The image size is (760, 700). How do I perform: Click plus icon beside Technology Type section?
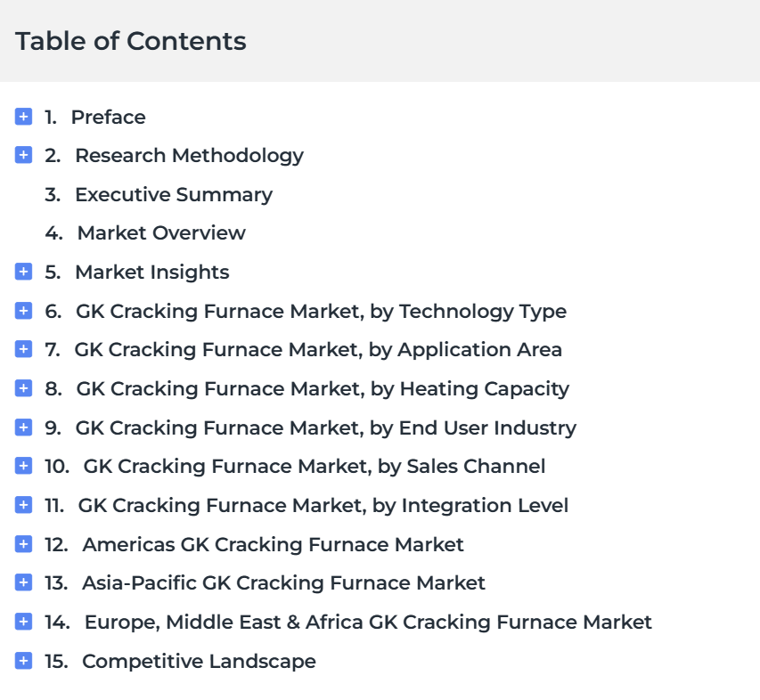[23, 311]
